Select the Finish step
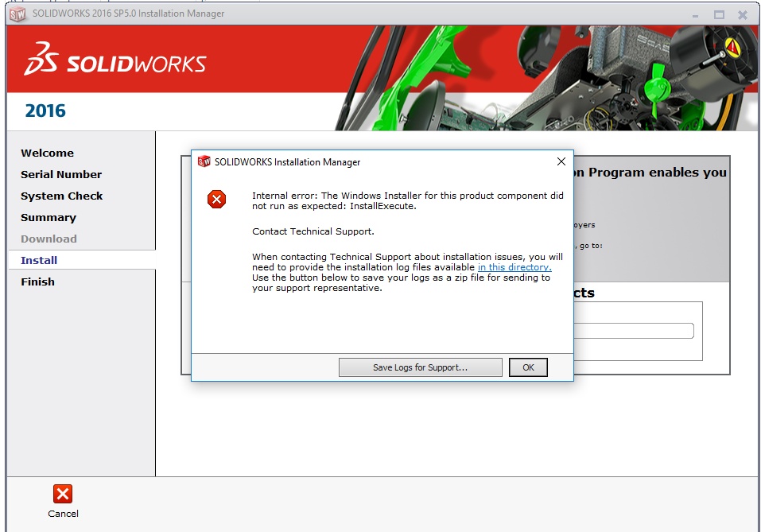Screen dimensions: 761x532 click(37, 282)
